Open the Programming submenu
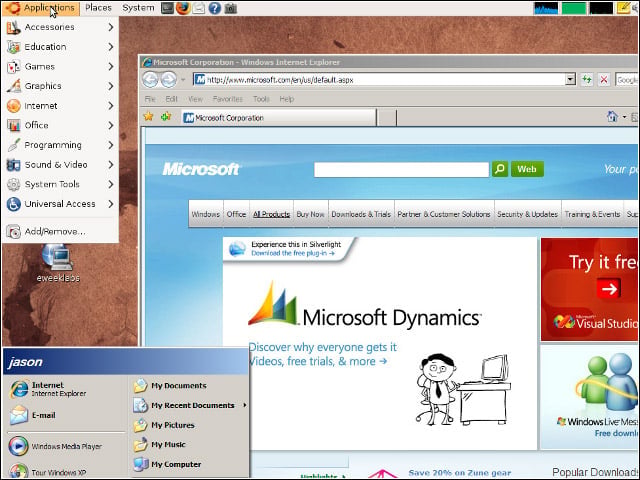This screenshot has width=640, height=480. (60, 145)
